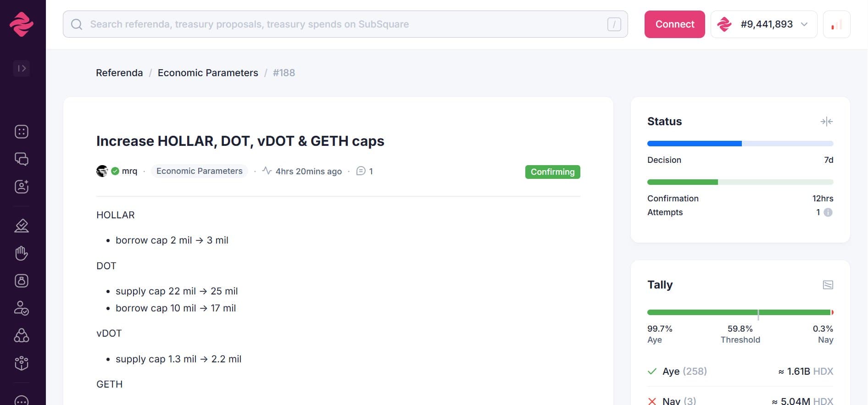Viewport: 868px width, 405px height.
Task: Focus the SubSquare search field
Action: [x=345, y=24]
